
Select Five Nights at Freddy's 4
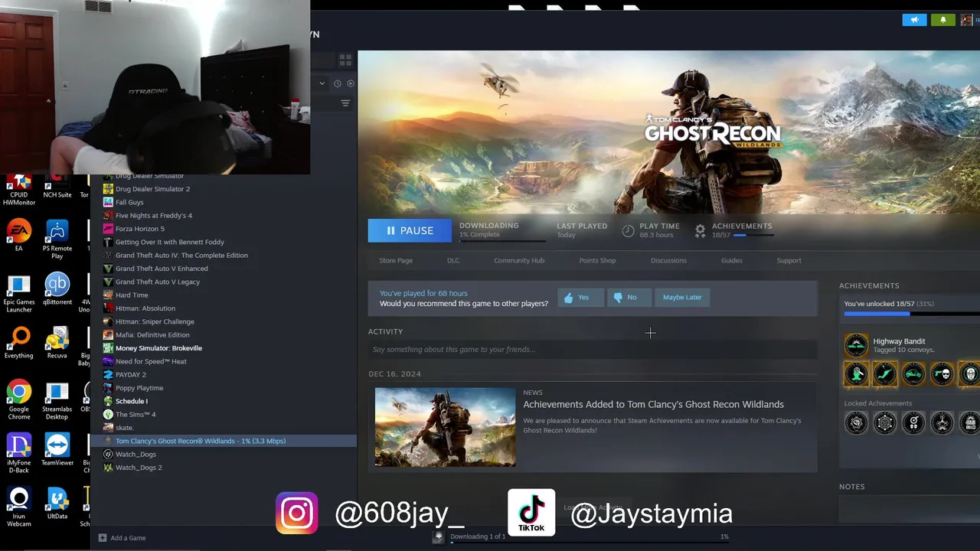(154, 216)
